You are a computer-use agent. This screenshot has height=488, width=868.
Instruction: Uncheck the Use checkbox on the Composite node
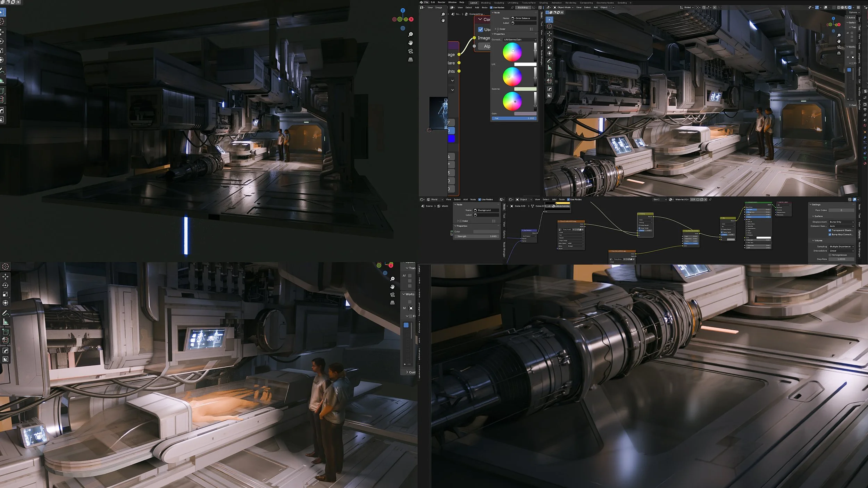(481, 30)
